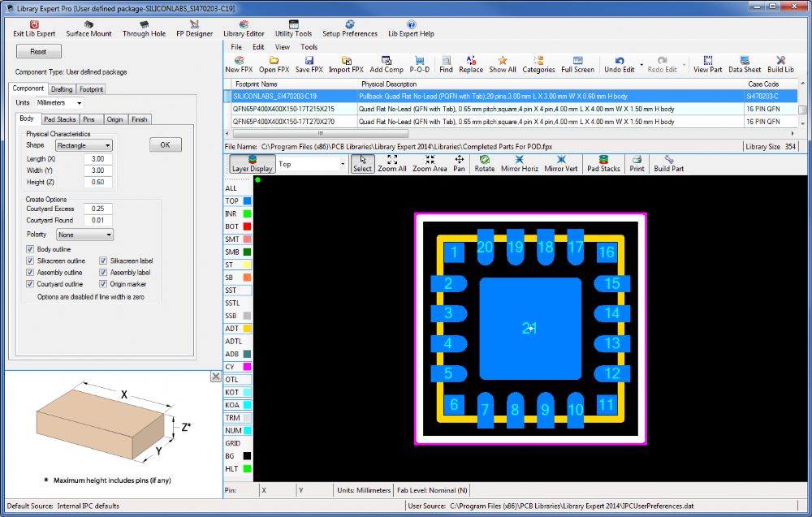Image resolution: width=812 pixels, height=517 pixels.
Task: Click the BOT layer red swatch
Action: [x=247, y=226]
